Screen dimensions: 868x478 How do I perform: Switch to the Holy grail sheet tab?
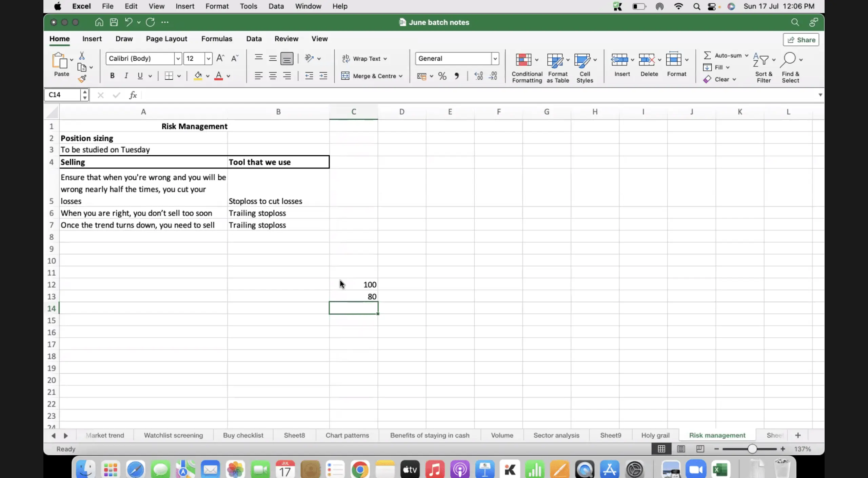pyautogui.click(x=655, y=435)
